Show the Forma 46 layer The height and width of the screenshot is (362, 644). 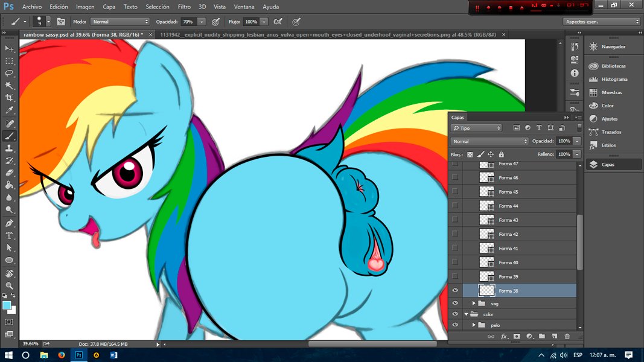455,177
